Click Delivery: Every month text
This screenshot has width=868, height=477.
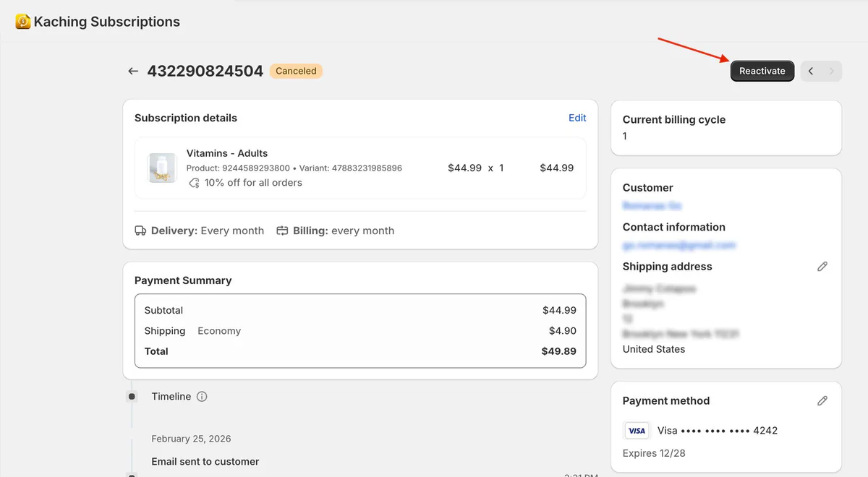(x=208, y=231)
